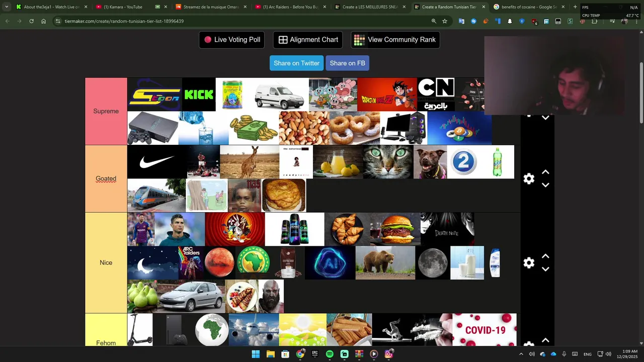Click the brown bear image
The height and width of the screenshot is (362, 644).
tap(385, 263)
